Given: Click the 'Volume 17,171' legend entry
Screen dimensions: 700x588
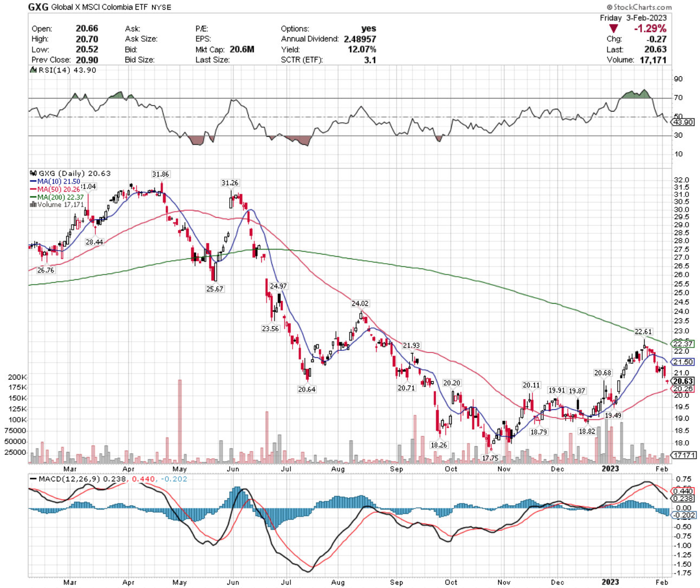Looking at the screenshot, I should tap(57, 205).
